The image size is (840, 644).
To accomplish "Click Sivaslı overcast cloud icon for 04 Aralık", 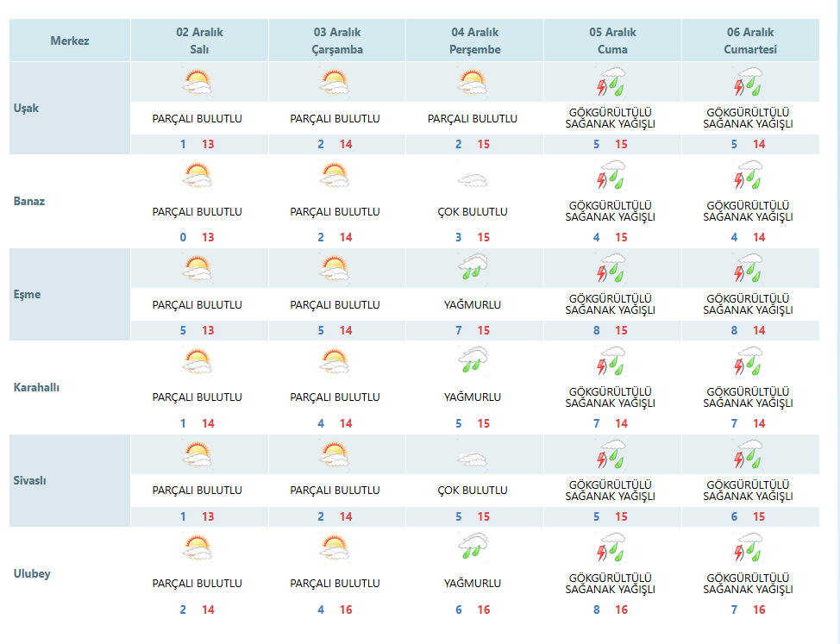I will (x=473, y=460).
